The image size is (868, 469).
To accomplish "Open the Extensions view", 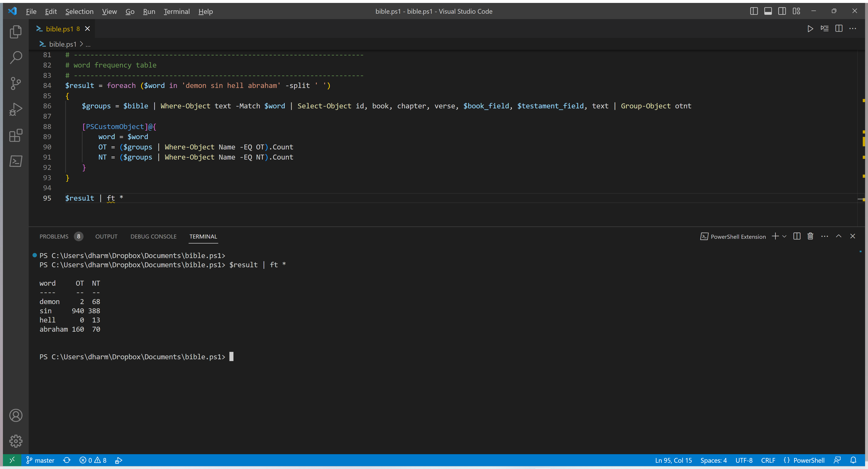I will click(x=15, y=135).
